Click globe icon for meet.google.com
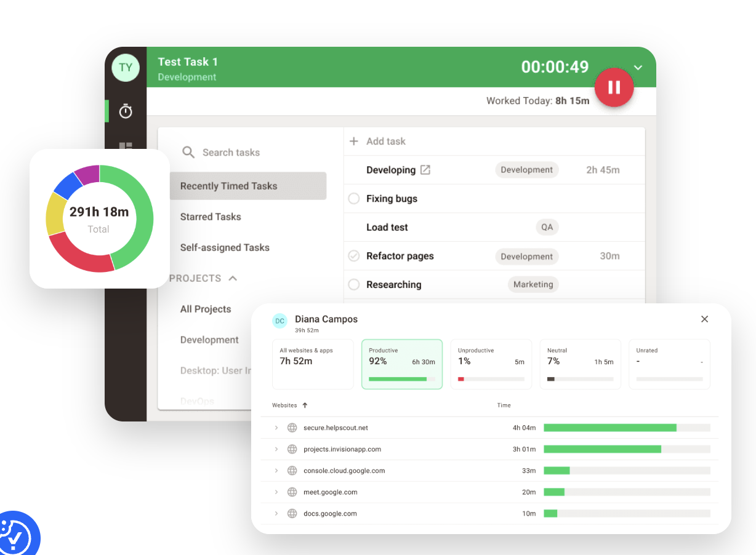The height and width of the screenshot is (555, 756). point(292,492)
